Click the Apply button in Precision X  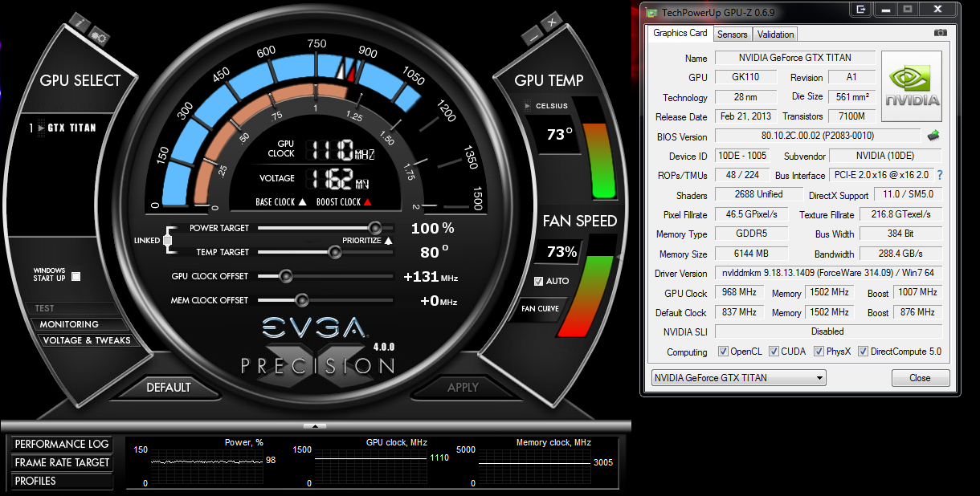(x=463, y=387)
